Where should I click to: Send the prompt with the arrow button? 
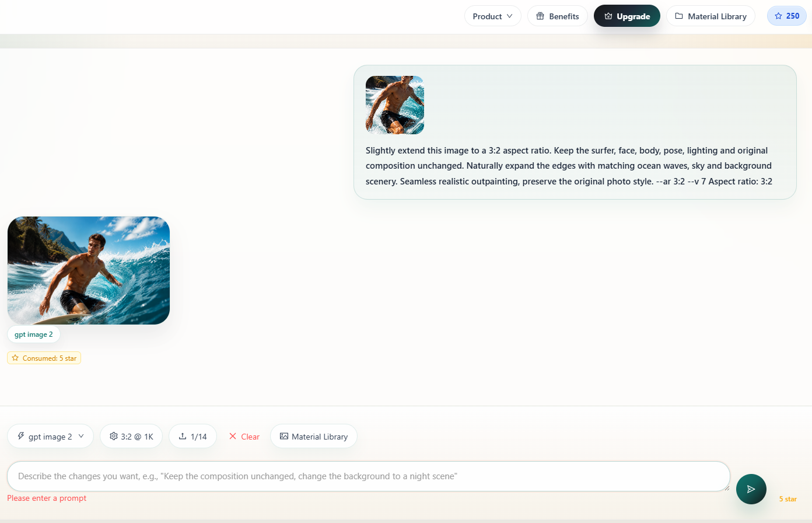point(751,489)
